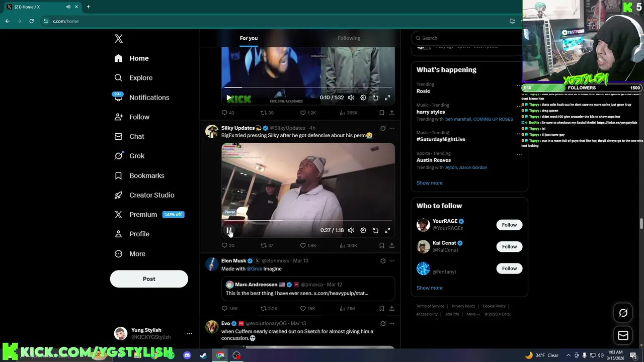Reply to the Silky Updates post
This screenshot has width=644, height=362.
pyautogui.click(x=228, y=245)
